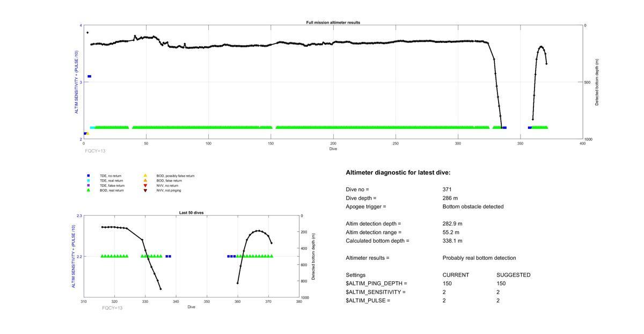Click the dive number value 371
The width and height of the screenshot is (644, 334).
tap(447, 190)
